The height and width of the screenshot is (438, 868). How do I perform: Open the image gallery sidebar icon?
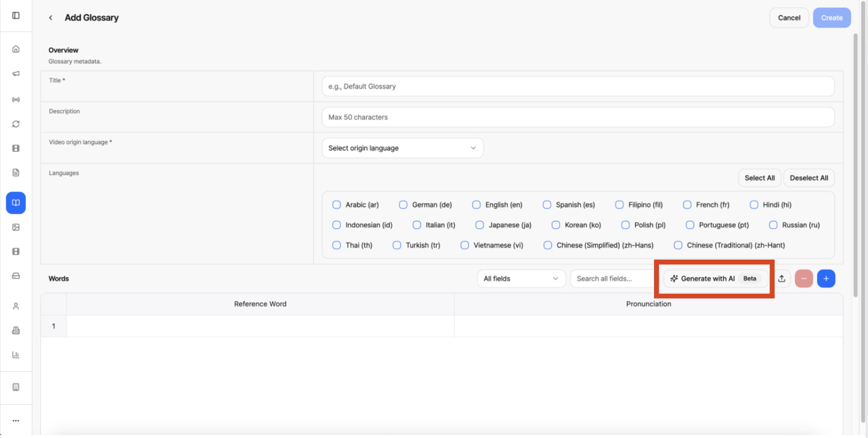(16, 227)
